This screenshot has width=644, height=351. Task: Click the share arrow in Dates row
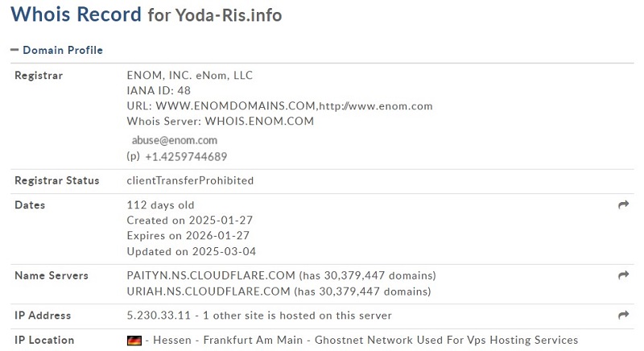pyautogui.click(x=623, y=204)
